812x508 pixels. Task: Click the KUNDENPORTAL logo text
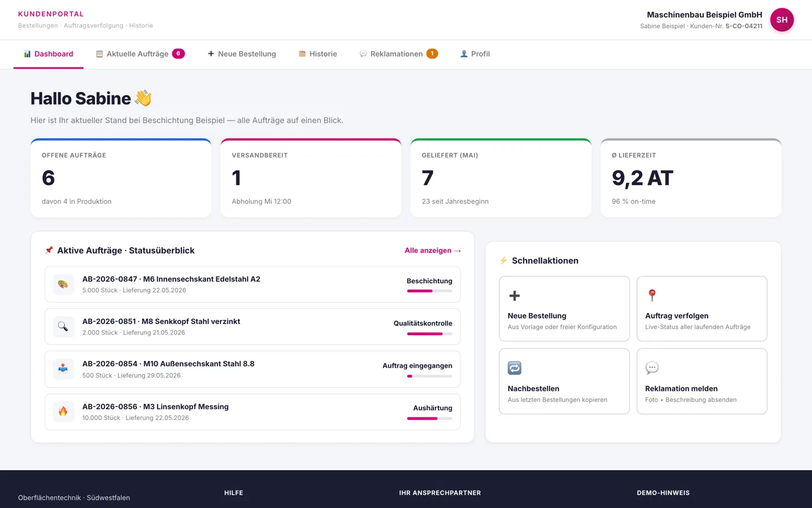51,14
